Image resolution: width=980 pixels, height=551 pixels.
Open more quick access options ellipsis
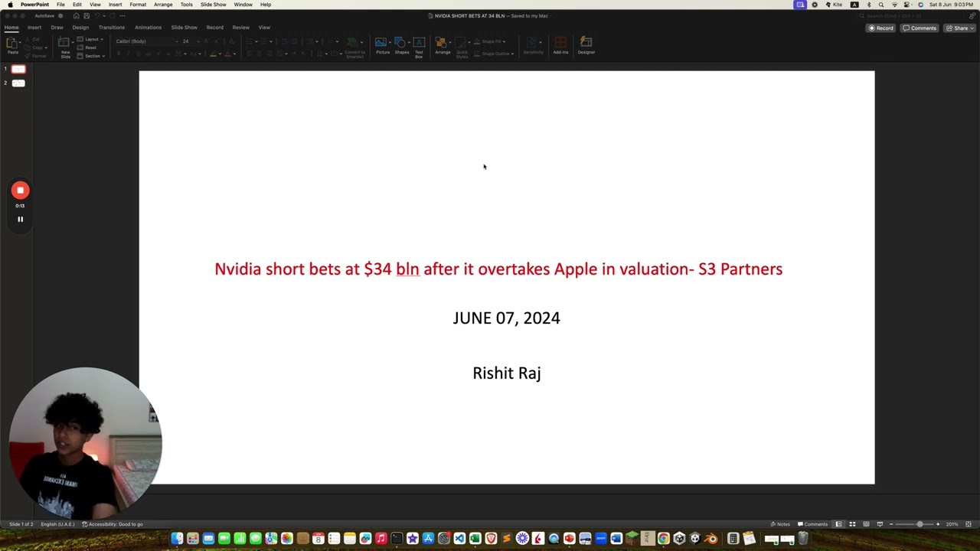(x=122, y=16)
